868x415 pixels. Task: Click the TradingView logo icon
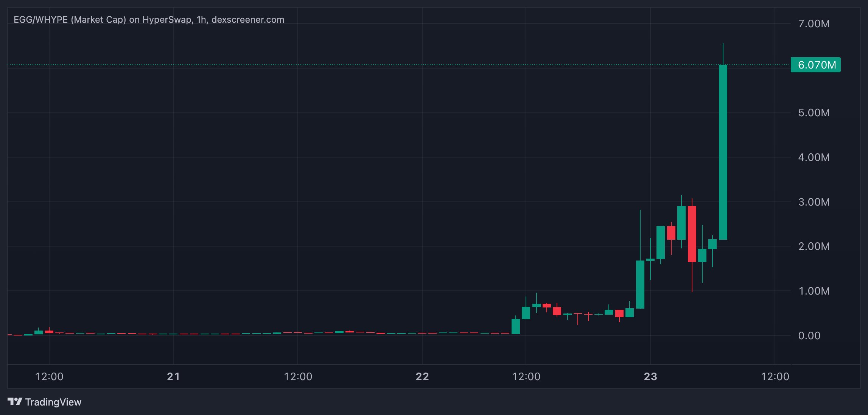pos(15,401)
